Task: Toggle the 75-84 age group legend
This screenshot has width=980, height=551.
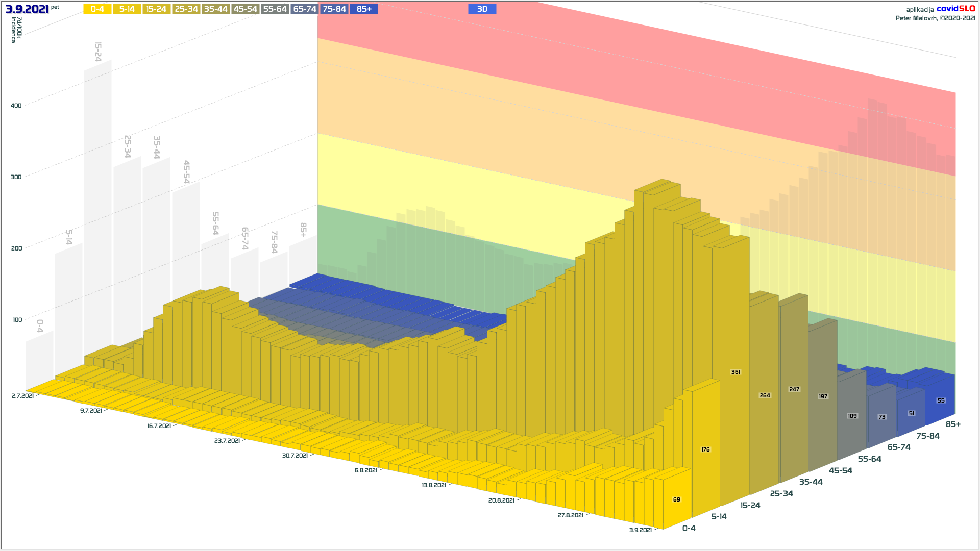Action: [334, 9]
